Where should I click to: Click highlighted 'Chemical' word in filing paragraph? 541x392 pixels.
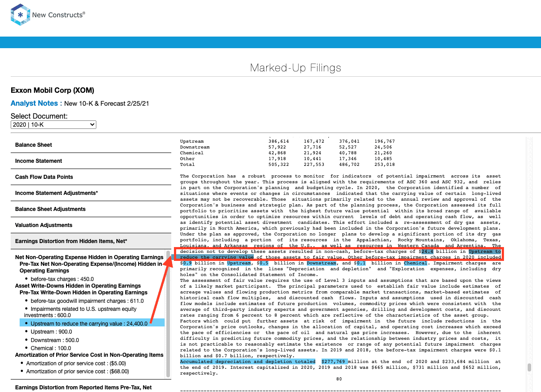(415, 263)
